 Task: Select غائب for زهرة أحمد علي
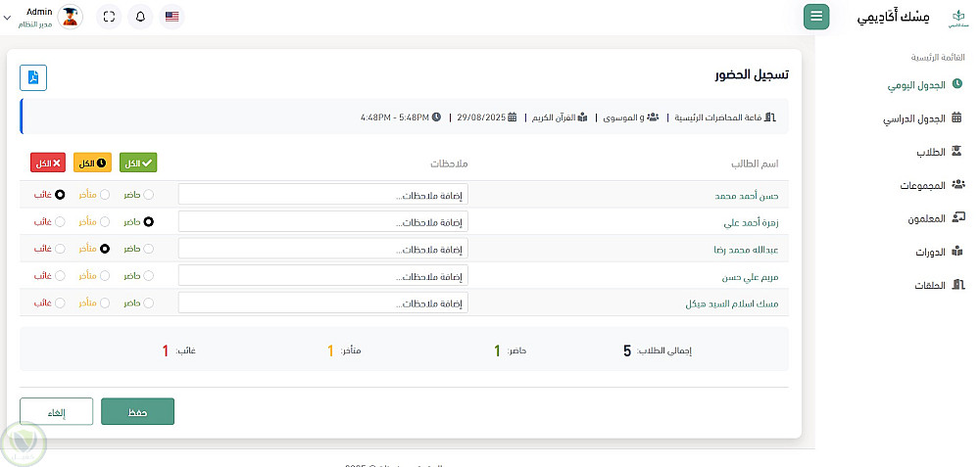(60, 221)
